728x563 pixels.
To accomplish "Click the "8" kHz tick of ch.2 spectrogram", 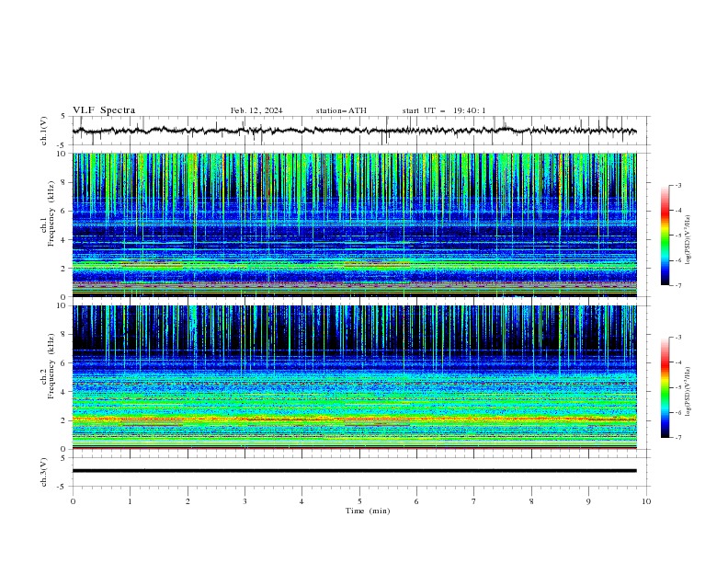I will [64, 335].
